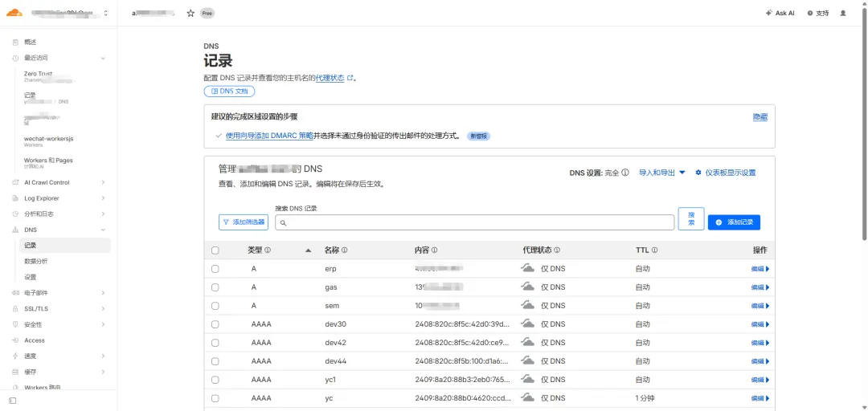Expand the 电子邮件 menu
Screen dimensions: 868x411
103,293
